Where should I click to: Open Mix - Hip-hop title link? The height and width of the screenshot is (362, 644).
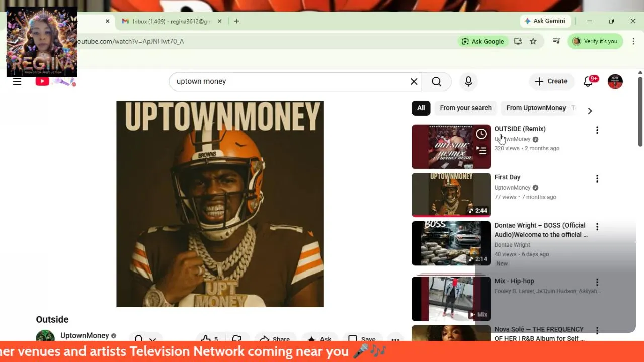pos(514,281)
